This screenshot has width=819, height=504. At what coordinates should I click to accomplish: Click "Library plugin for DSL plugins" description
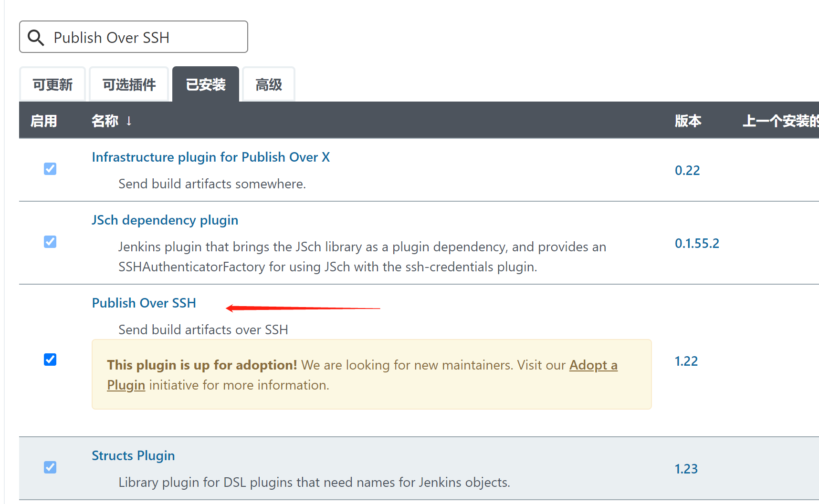coord(314,482)
